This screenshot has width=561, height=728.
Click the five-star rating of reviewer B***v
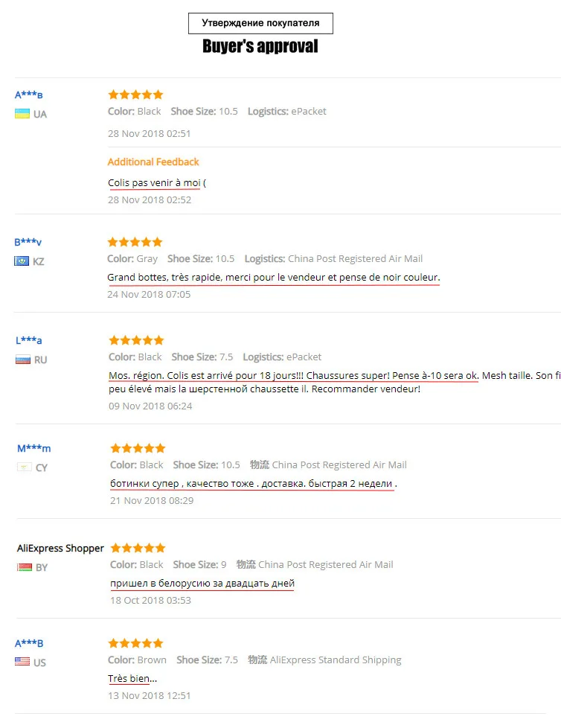(x=135, y=242)
